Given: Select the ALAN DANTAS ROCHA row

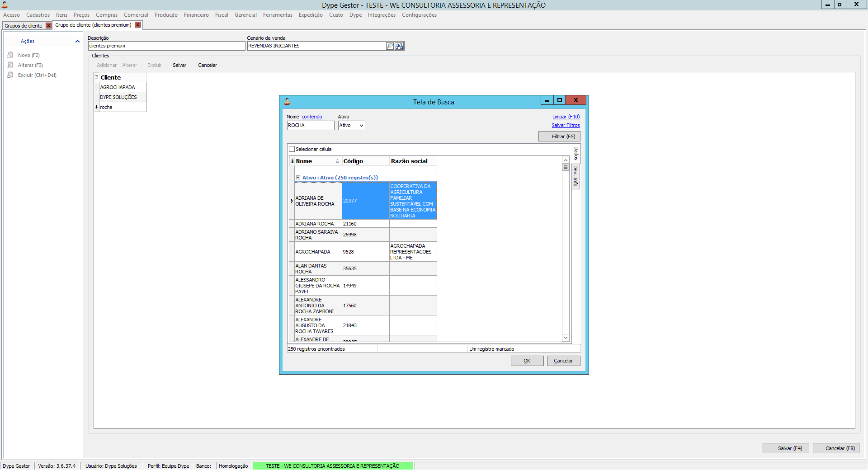Looking at the screenshot, I should click(363, 268).
